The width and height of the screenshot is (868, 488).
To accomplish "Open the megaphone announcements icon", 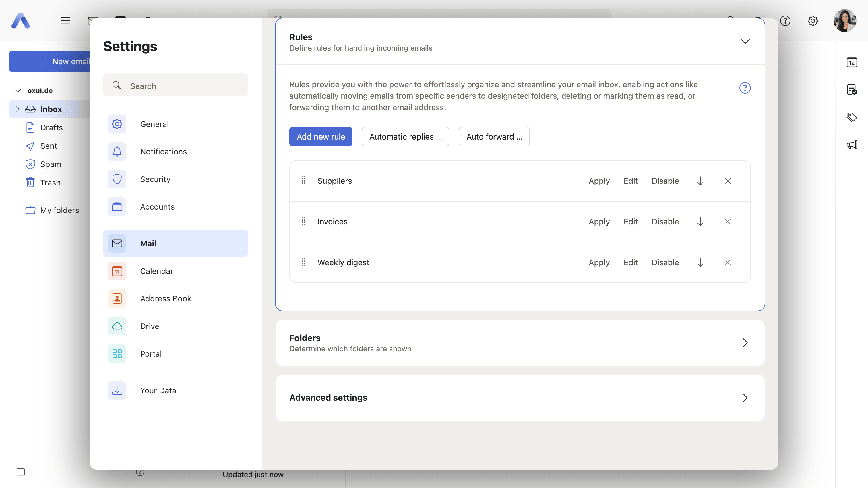I will pos(852,145).
